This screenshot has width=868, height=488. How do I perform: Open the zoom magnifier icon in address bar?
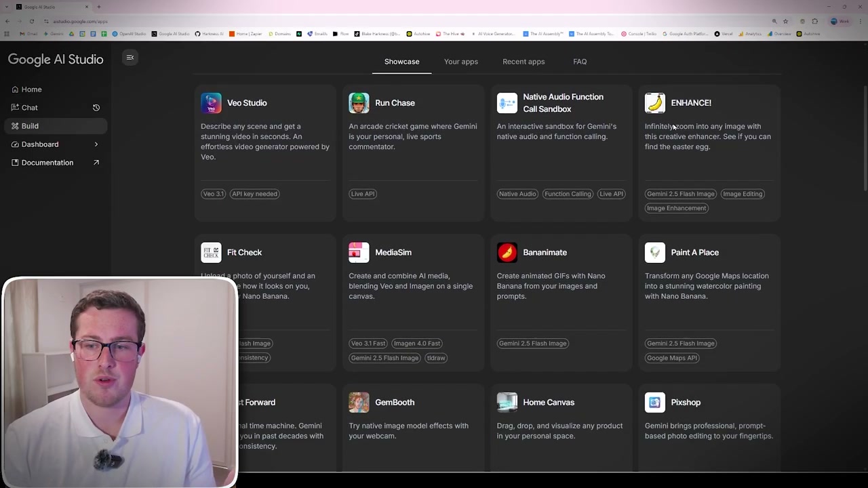point(774,21)
